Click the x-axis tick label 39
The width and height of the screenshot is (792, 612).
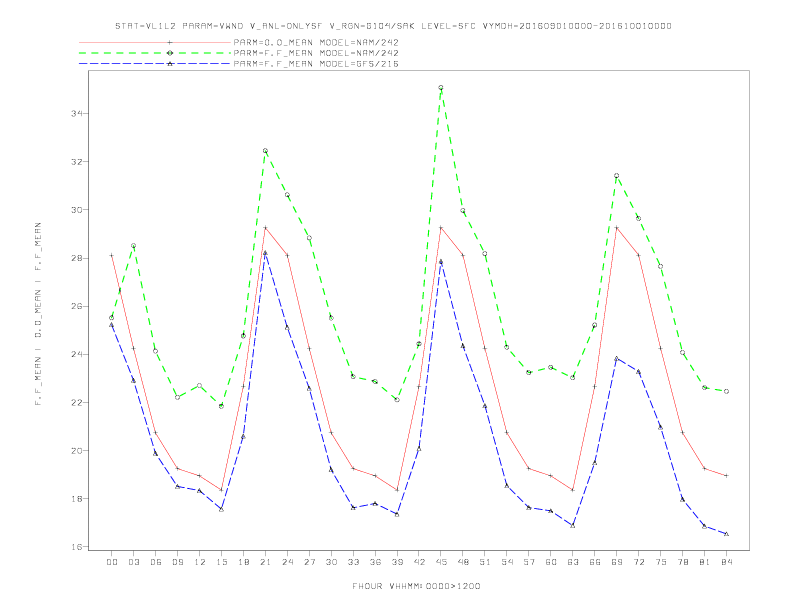(x=397, y=562)
